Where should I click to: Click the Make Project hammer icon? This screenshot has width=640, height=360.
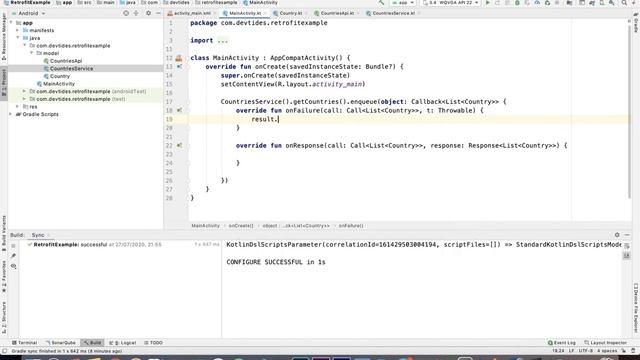click(x=381, y=3)
